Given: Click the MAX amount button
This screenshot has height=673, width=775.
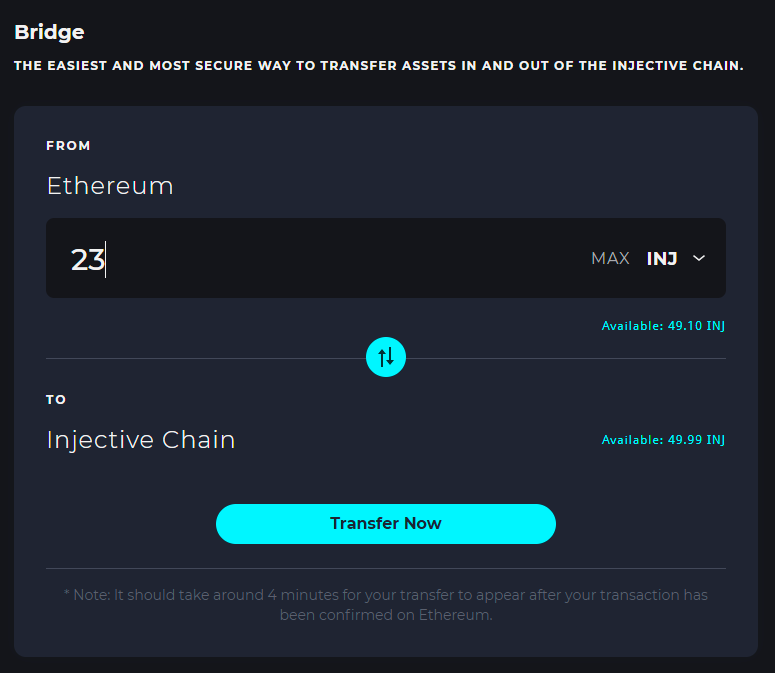Looking at the screenshot, I should 610,258.
